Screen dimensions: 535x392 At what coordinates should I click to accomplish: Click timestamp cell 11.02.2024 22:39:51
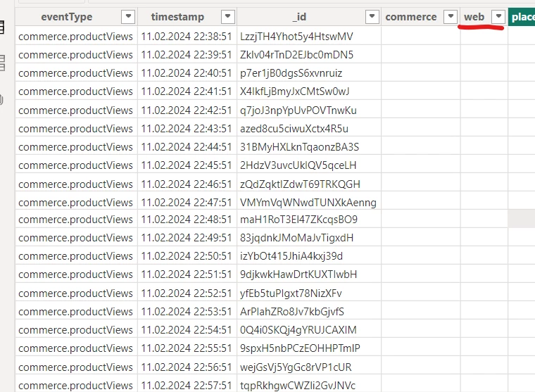point(187,55)
